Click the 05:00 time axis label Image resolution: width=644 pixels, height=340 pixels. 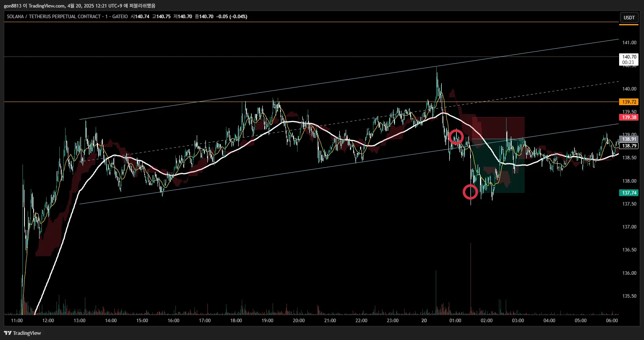pos(580,321)
